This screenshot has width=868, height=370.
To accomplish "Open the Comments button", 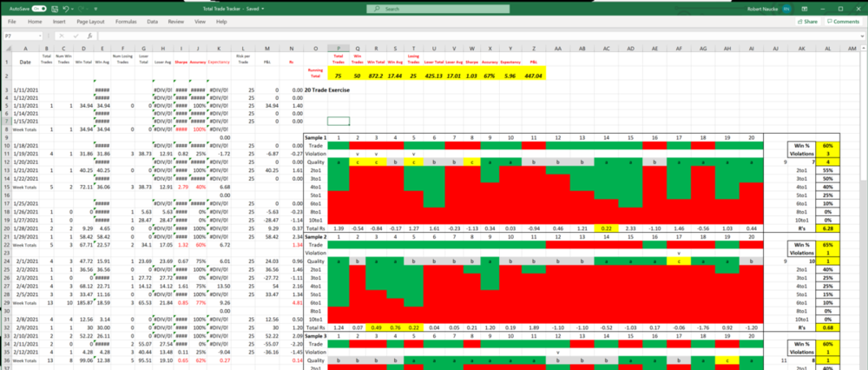I will click(842, 21).
